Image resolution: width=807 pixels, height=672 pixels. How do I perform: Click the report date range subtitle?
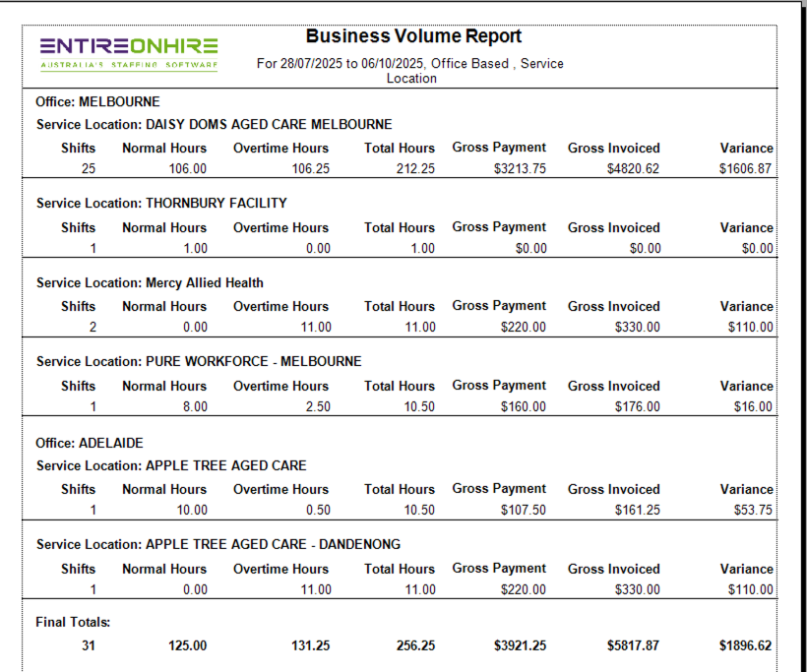pos(410,70)
